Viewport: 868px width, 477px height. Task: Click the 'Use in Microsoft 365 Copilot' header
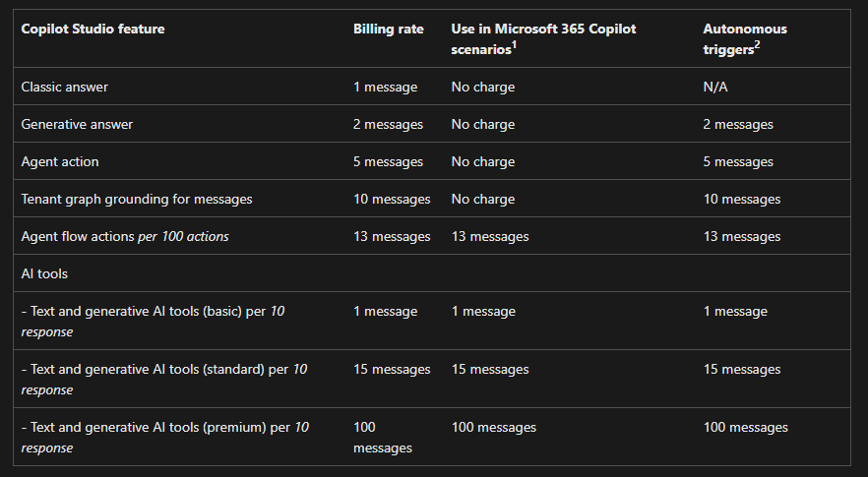point(543,29)
